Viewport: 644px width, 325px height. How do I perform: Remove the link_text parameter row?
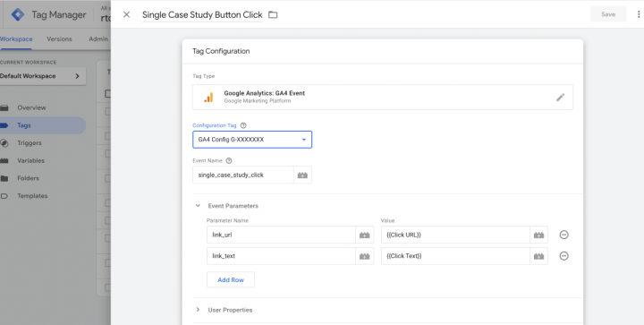pos(563,255)
